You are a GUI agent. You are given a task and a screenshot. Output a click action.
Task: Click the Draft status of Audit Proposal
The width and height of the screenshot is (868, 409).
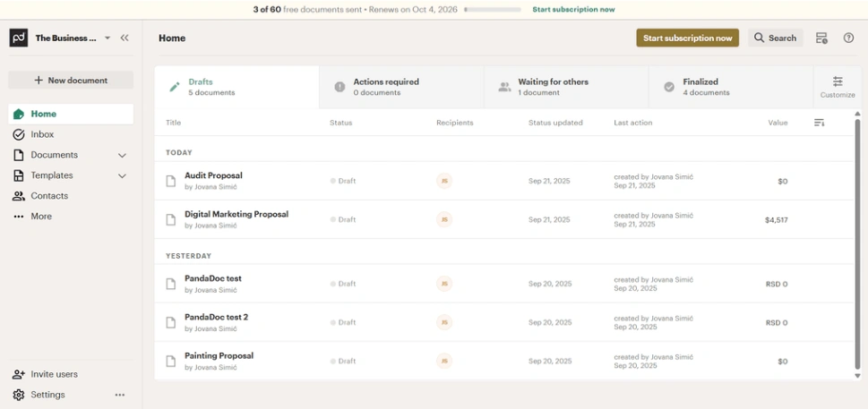343,181
